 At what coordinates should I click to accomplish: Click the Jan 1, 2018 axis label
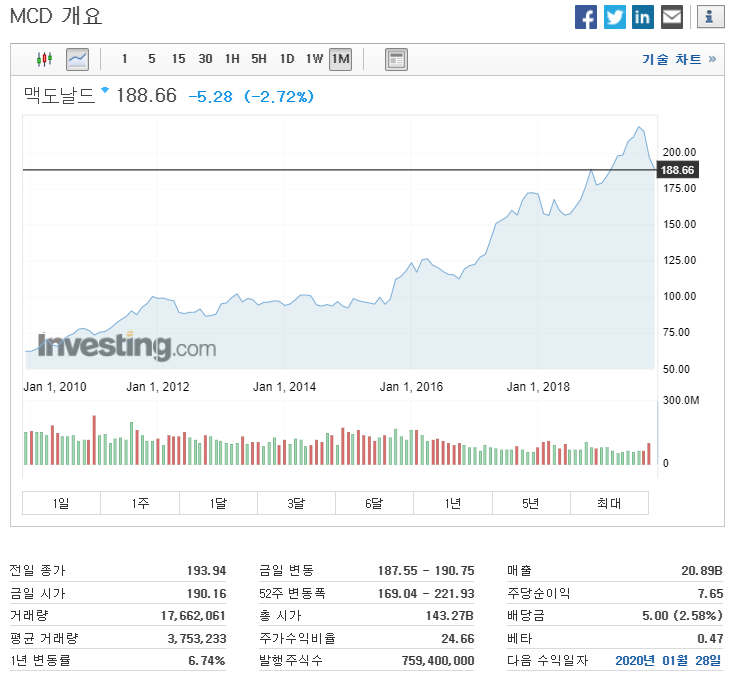click(538, 386)
